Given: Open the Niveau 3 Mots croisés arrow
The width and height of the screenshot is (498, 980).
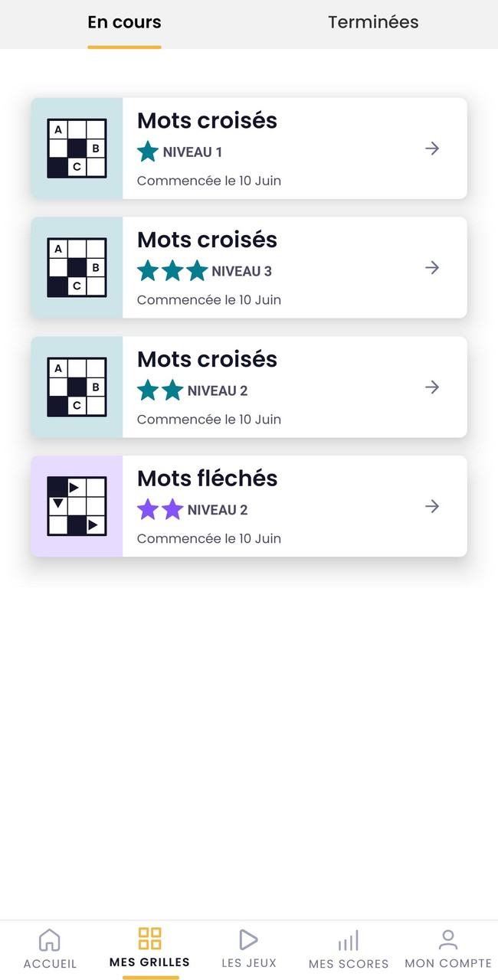Looking at the screenshot, I should [431, 267].
